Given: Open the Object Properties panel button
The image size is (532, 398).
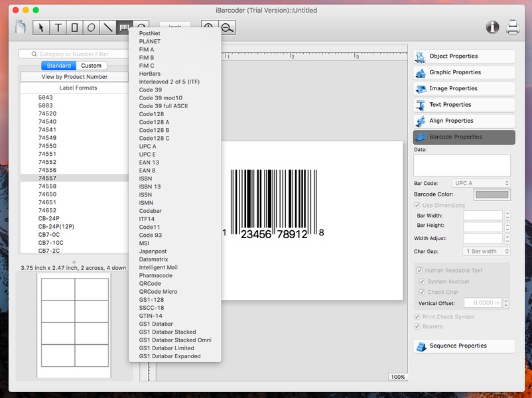Looking at the screenshot, I should (x=464, y=56).
